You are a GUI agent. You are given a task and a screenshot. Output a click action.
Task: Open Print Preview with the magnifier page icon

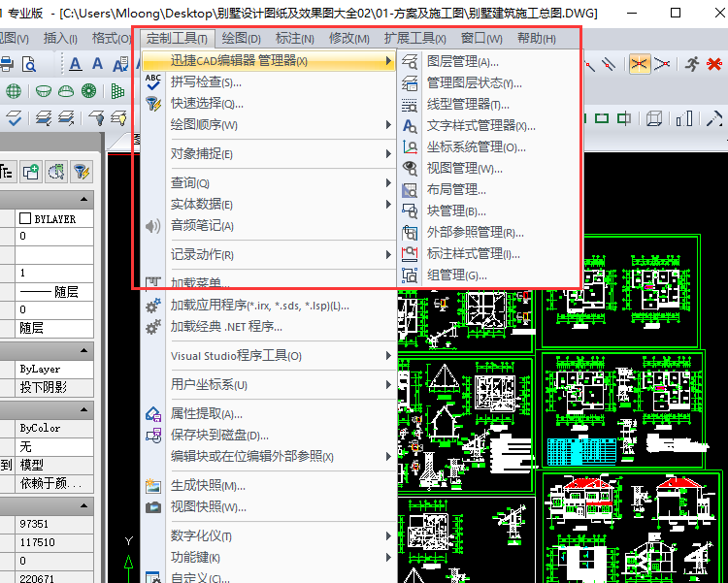click(29, 64)
